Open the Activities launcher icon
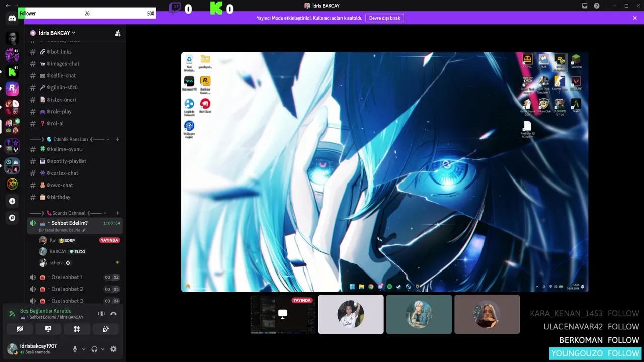Viewport: 644px width, 362px height. pos(77,329)
